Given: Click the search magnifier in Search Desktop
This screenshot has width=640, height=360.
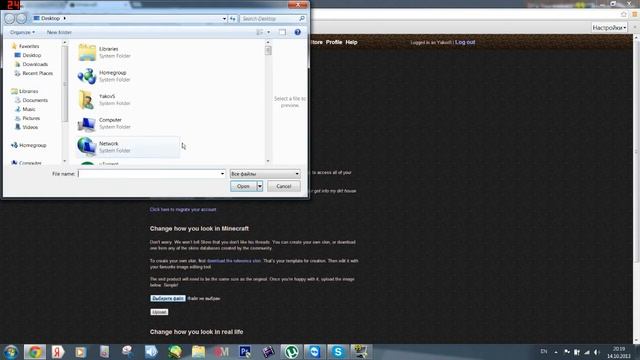Looking at the screenshot, I should (x=302, y=18).
